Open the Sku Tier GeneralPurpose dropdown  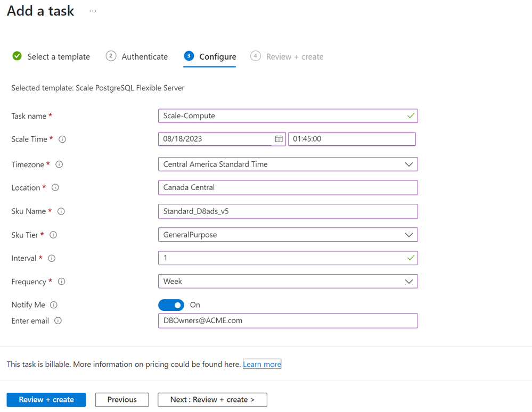[288, 235]
